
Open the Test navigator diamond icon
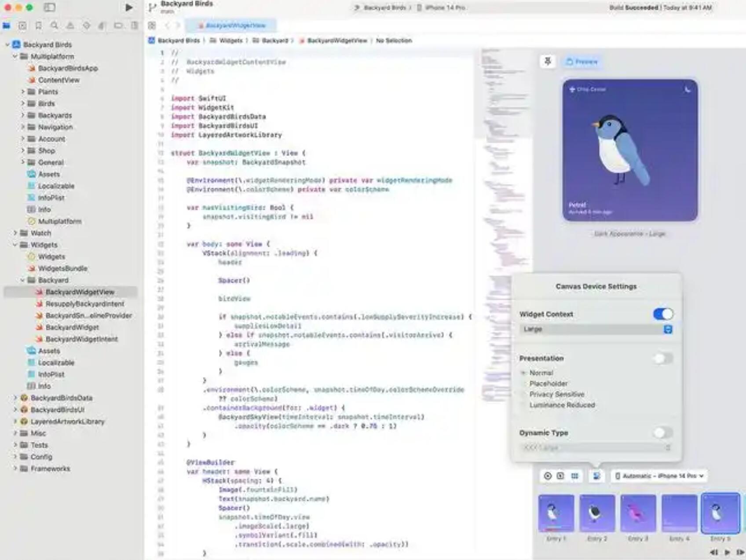[x=86, y=26]
